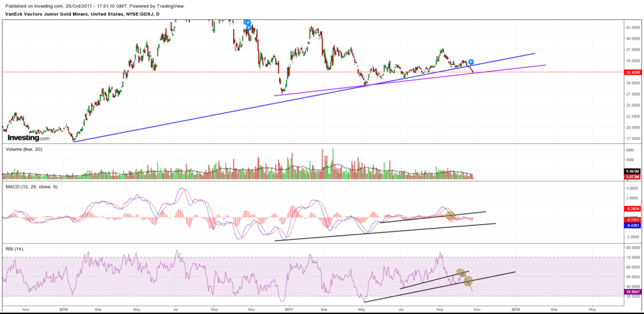Select the long blue trend line on price chart
Image resolution: width=644 pixels, height=314 pixels.
(304, 97)
